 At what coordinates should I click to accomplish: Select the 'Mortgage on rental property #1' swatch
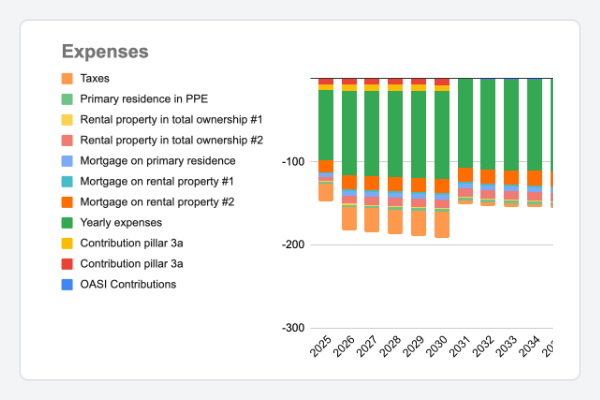pyautogui.click(x=67, y=181)
